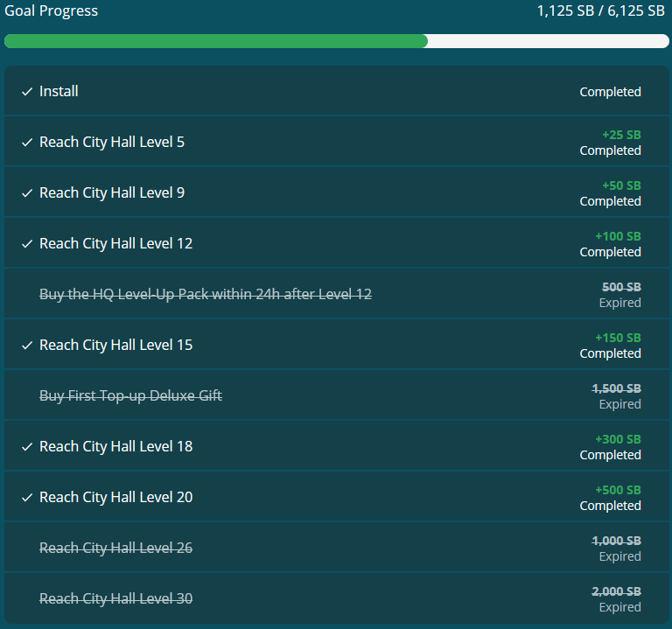This screenshot has width=672, height=629.
Task: Click the unfilled white end of progress bar
Action: click(x=548, y=41)
